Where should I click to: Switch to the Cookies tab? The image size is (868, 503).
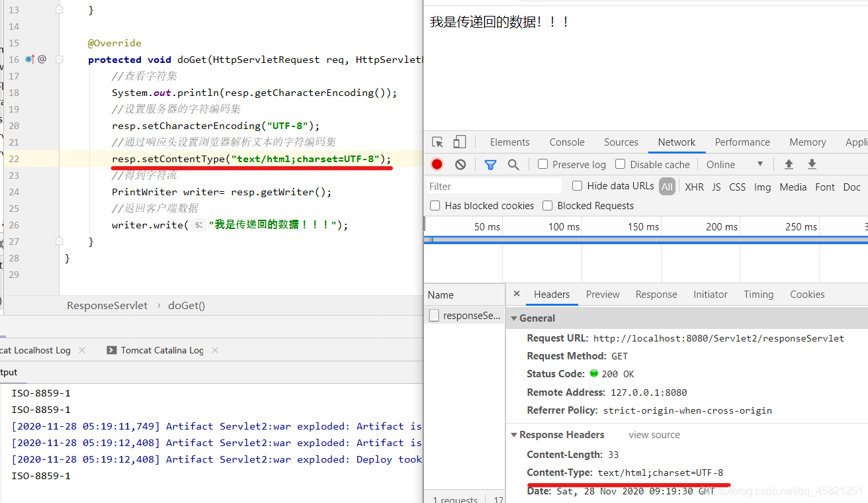click(807, 295)
